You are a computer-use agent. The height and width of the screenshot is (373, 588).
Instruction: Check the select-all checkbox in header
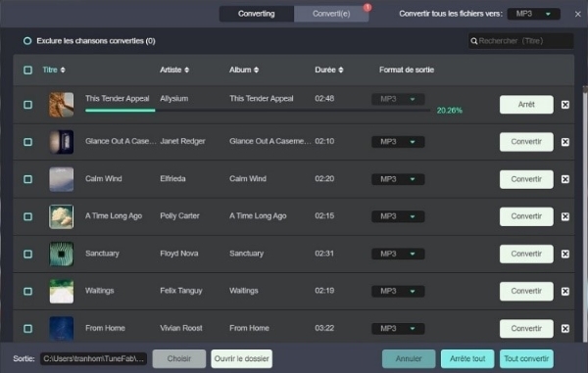(27, 70)
